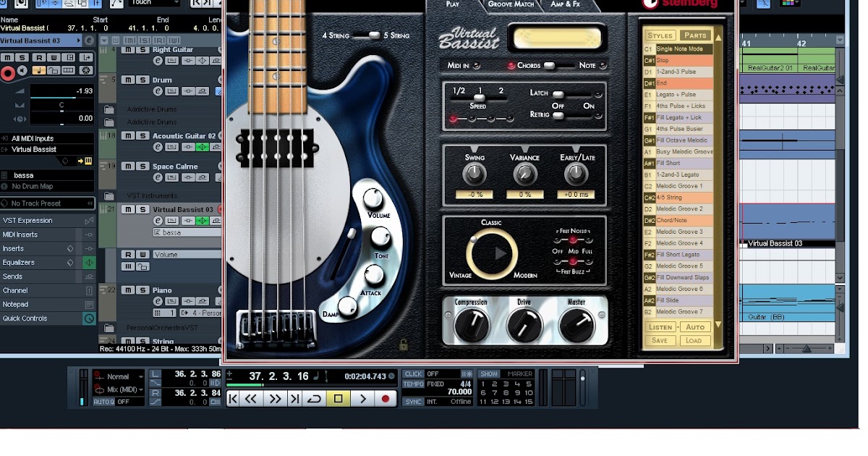Click the precount icon next to CLICK OFF

[467, 374]
